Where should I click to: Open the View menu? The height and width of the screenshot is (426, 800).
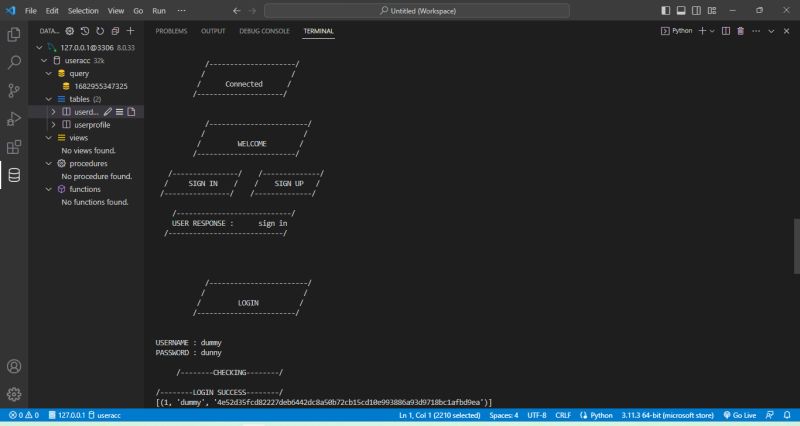tap(116, 11)
